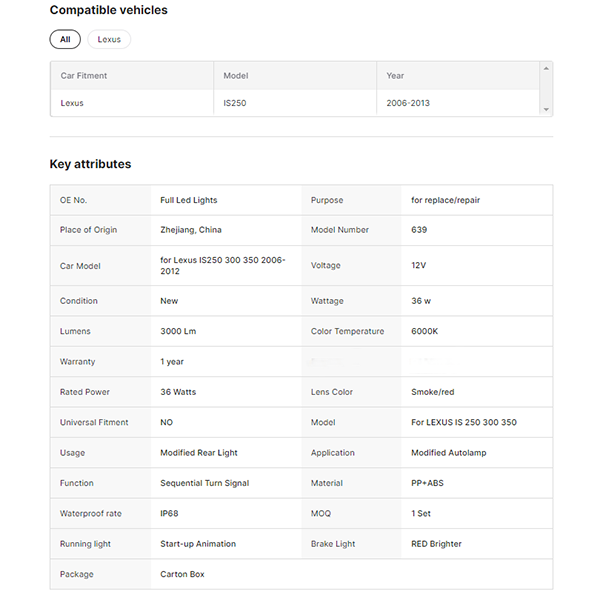Viewport: 600px width, 600px height.
Task: Click the "Car Fitment" column header
Action: click(84, 76)
